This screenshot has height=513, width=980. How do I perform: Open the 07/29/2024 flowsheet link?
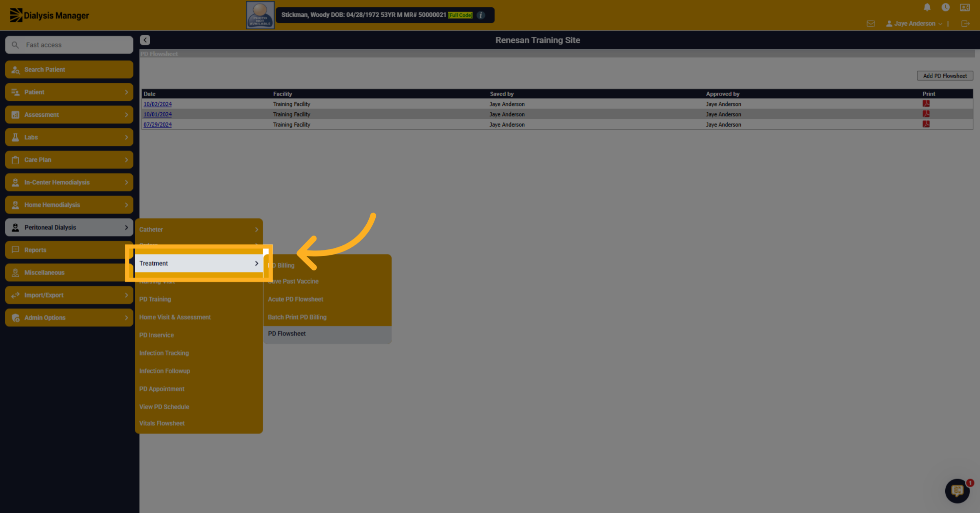[x=157, y=124]
